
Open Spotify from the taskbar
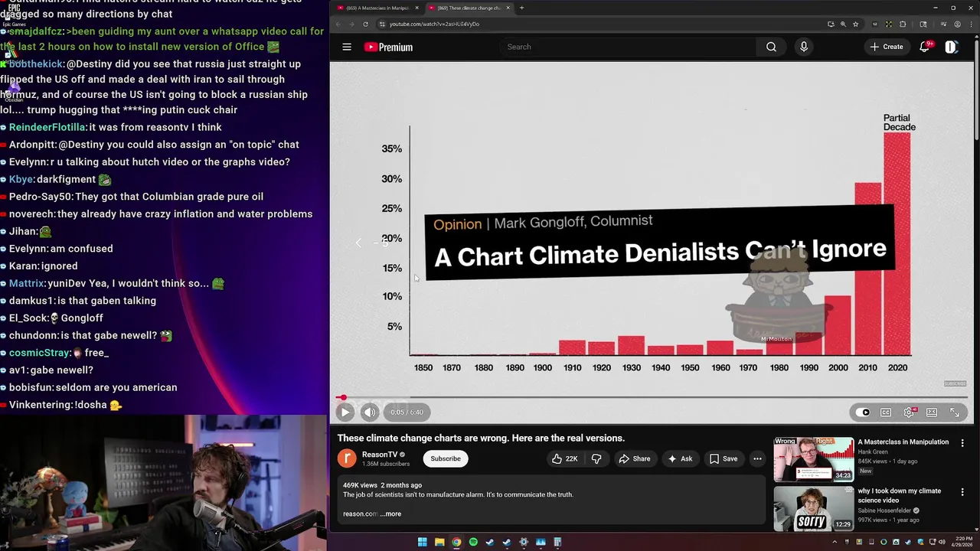click(473, 542)
